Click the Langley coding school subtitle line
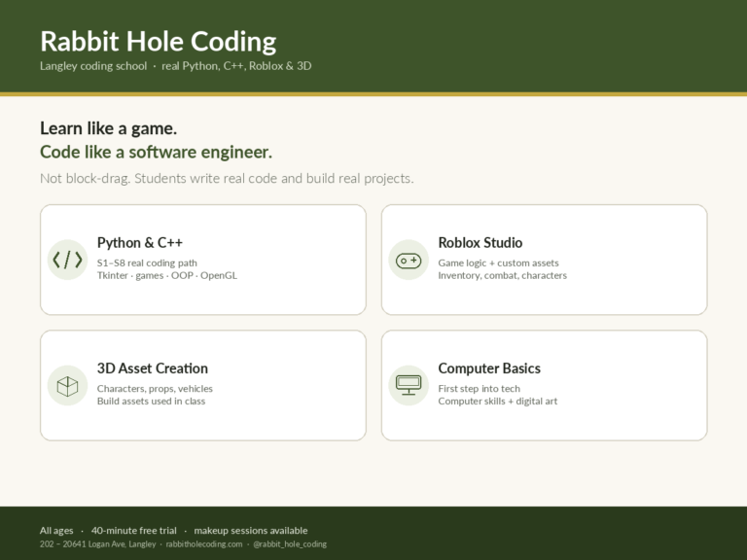The height and width of the screenshot is (560, 747). 176,66
